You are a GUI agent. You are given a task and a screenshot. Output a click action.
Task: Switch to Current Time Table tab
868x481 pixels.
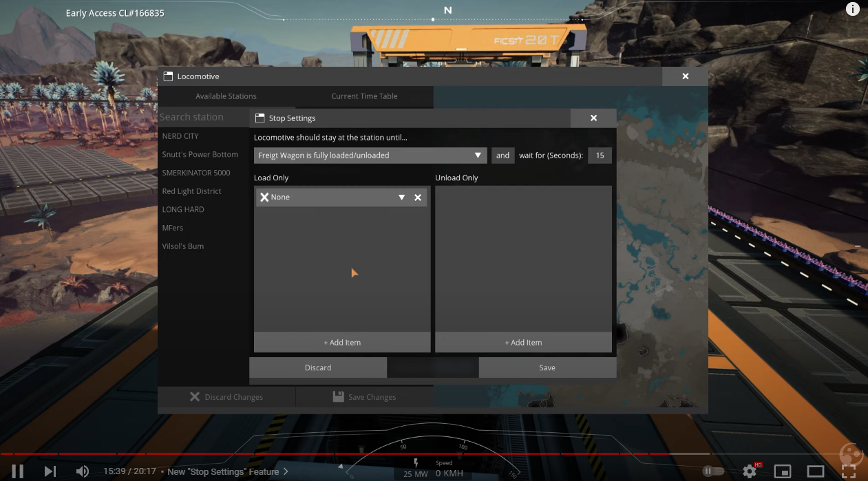[364, 96]
